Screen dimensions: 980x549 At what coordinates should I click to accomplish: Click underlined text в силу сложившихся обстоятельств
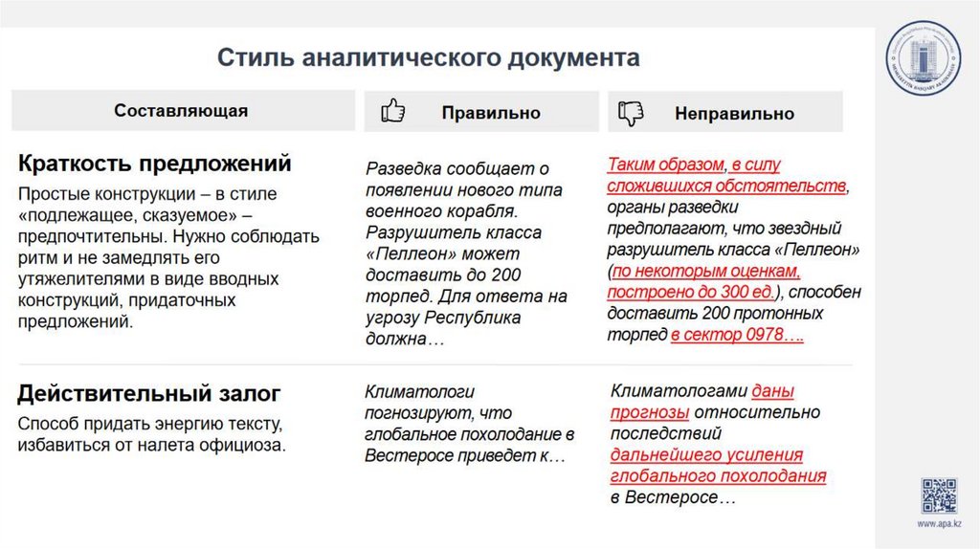(727, 185)
